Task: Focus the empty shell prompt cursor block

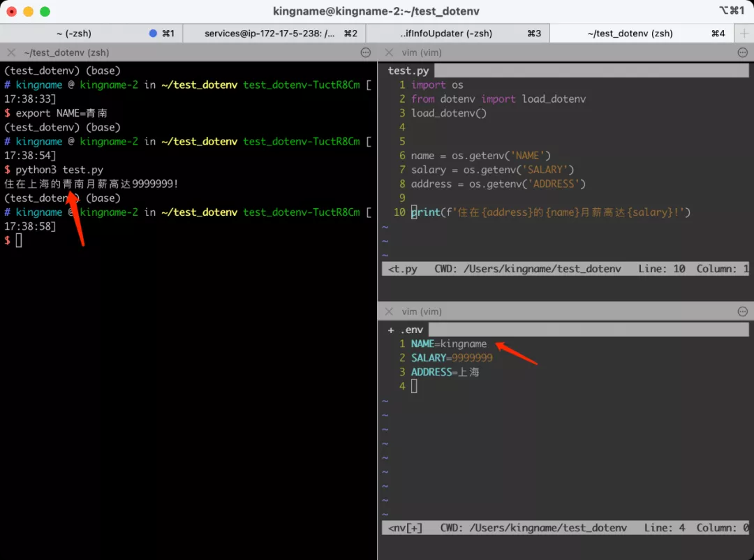Action: pyautogui.click(x=19, y=240)
